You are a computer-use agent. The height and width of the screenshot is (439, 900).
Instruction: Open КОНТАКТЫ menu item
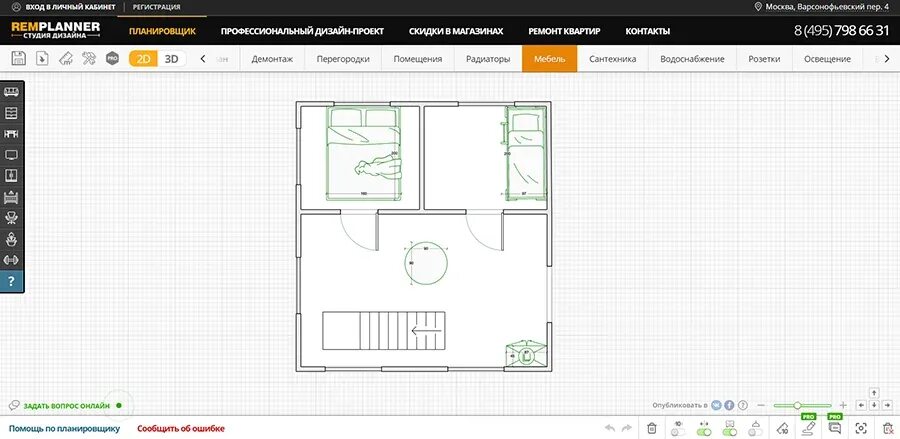(x=647, y=31)
